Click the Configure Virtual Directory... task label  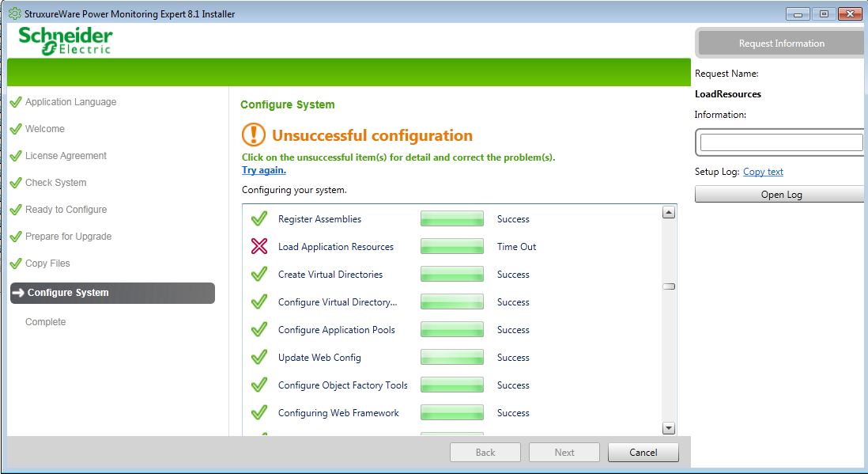point(338,302)
